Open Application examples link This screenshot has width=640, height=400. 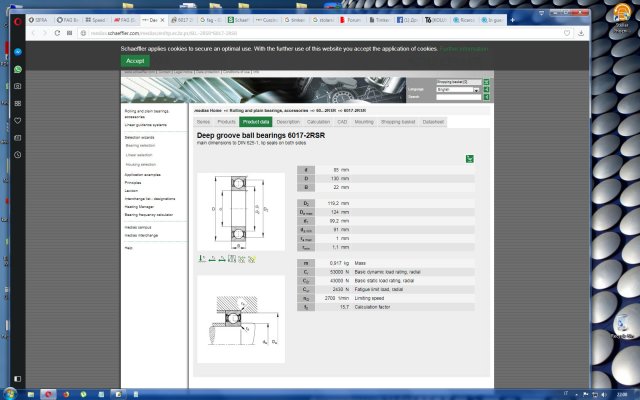[142, 175]
